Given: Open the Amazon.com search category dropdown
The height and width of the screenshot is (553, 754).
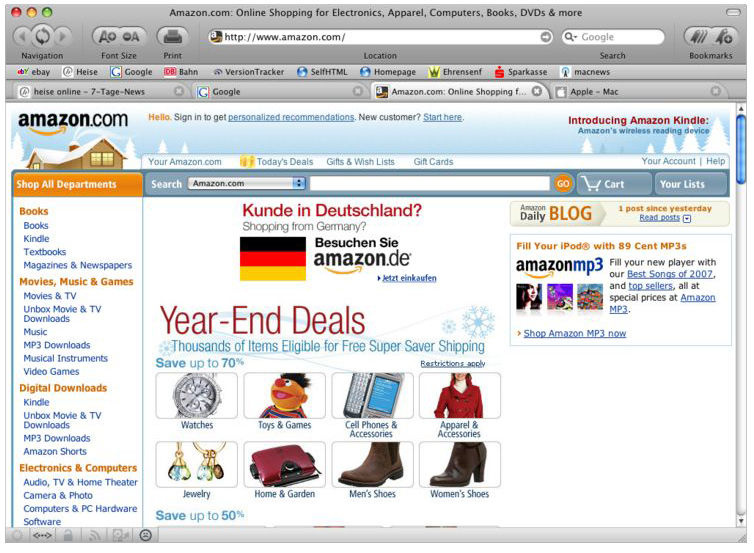Looking at the screenshot, I should coord(247,183).
